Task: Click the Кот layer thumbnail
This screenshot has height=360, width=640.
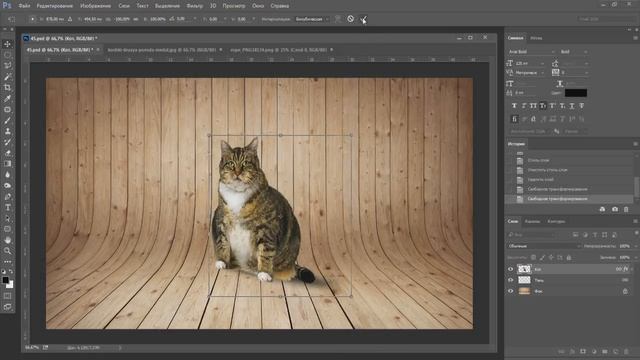Action: click(524, 269)
